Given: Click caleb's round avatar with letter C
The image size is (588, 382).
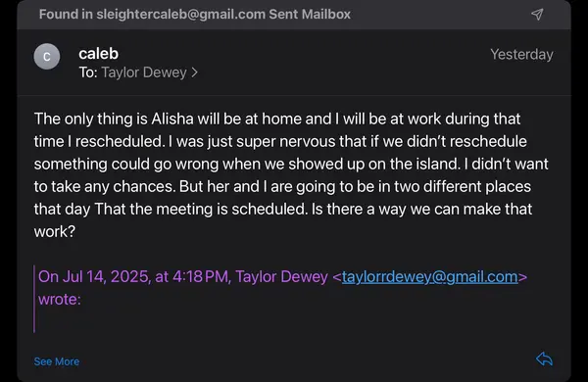Looking at the screenshot, I should tap(47, 57).
